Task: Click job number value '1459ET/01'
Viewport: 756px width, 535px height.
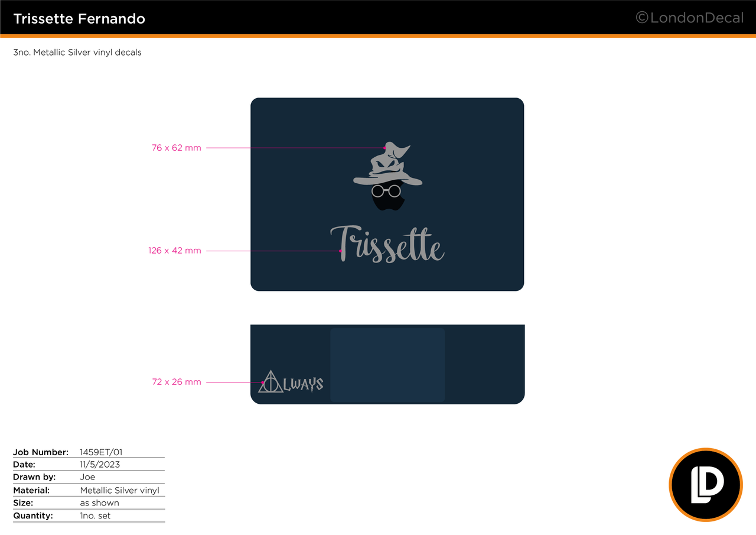Action: (101, 452)
